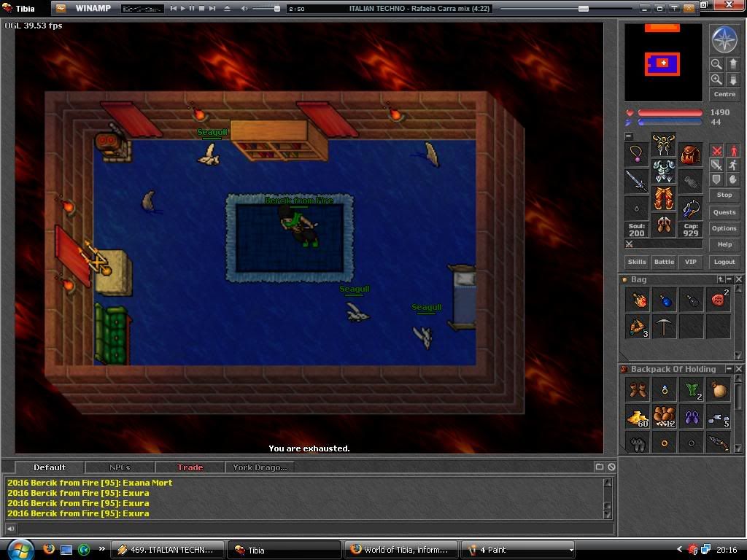The image size is (747, 560).
Task: Move minimap one floor up
Action: coord(732,64)
